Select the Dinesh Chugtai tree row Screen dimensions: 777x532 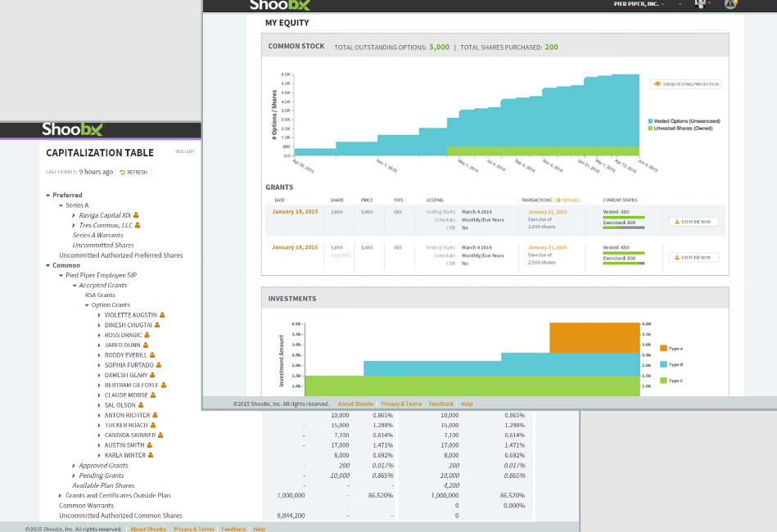pos(127,325)
